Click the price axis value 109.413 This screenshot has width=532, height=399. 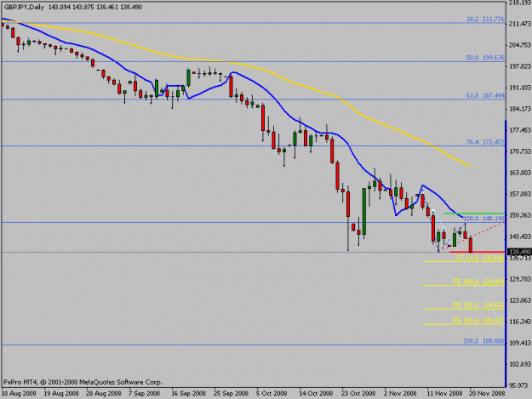tap(520, 343)
